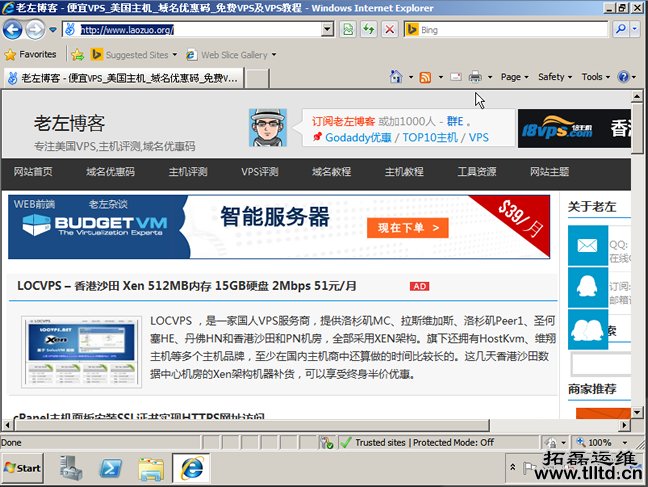Open the recent pages dropdown arrow
The height and width of the screenshot is (487, 648).
pos(53,30)
